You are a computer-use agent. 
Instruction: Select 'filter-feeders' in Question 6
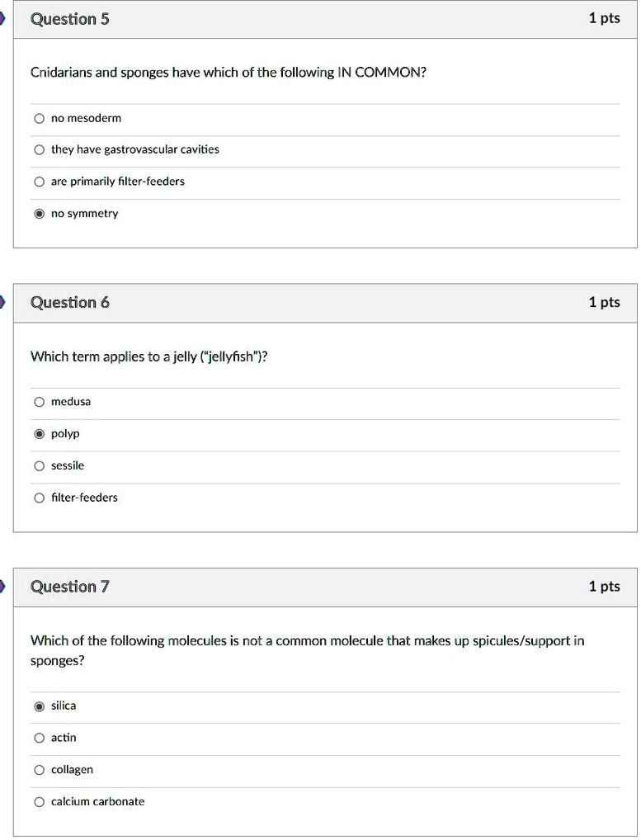39,498
